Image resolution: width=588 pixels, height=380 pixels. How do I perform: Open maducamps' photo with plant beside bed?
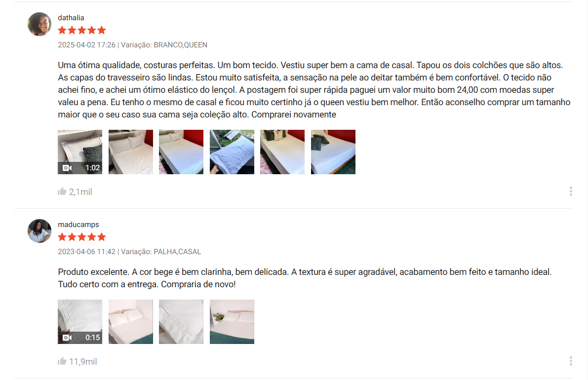232,322
